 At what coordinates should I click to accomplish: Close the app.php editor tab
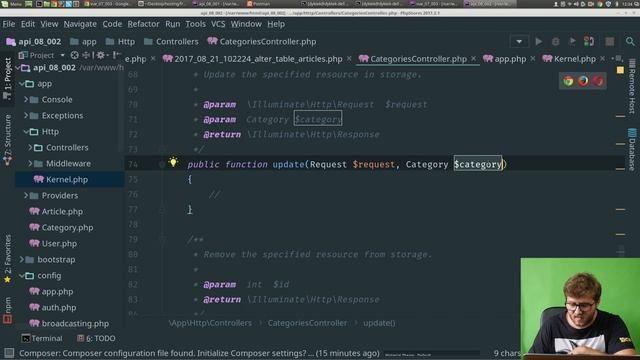[x=533, y=59]
